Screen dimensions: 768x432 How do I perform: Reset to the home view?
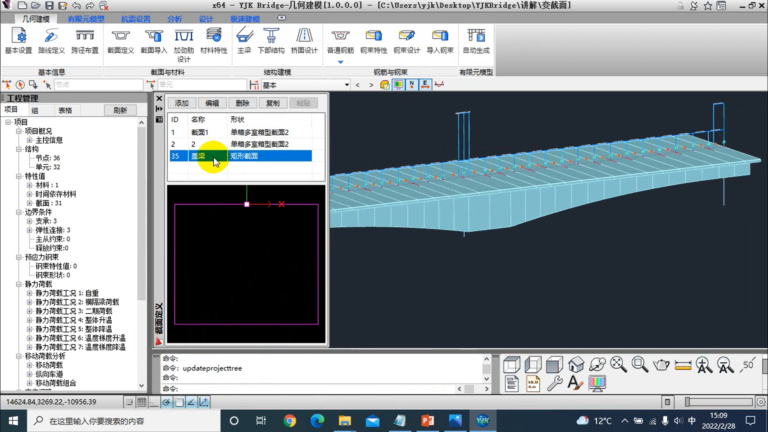click(576, 364)
